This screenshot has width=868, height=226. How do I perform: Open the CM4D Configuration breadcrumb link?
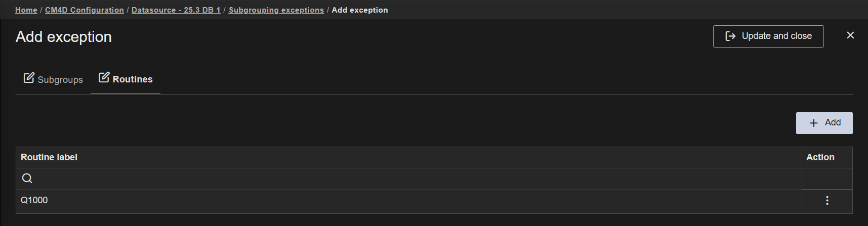[85, 10]
